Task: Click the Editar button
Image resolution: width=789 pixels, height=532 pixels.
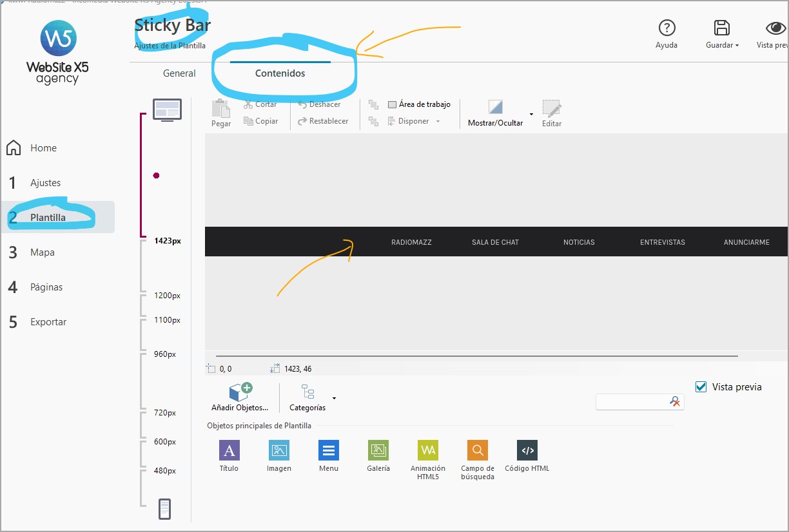Action: (551, 113)
